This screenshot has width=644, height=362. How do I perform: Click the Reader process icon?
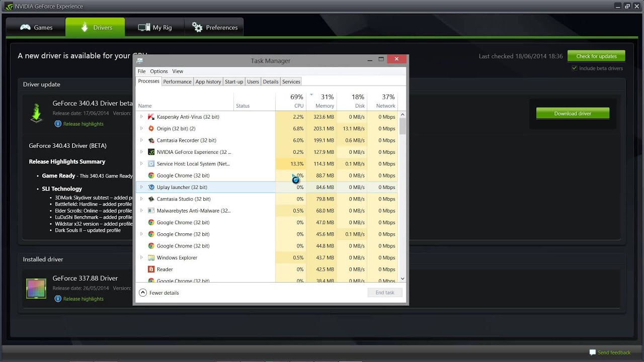point(151,269)
